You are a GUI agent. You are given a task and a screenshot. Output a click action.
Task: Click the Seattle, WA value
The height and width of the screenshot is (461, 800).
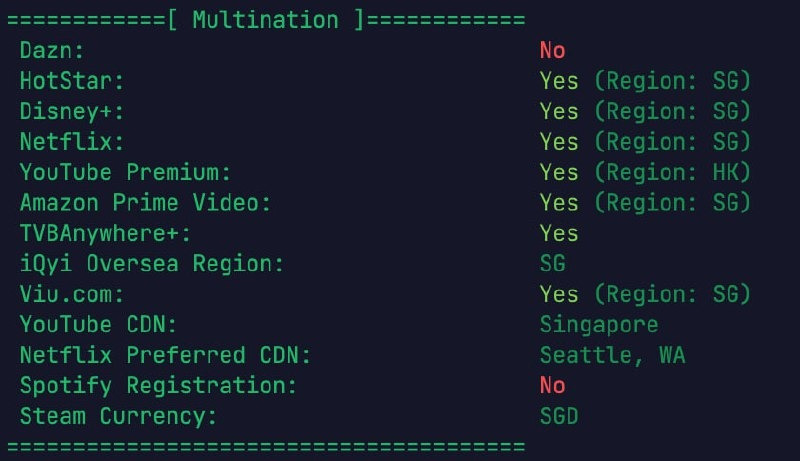coord(612,355)
